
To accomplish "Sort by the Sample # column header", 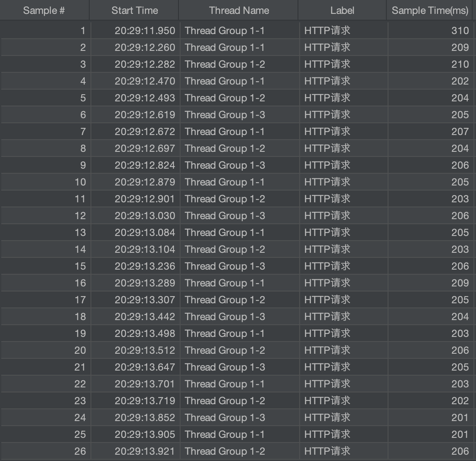I will click(x=44, y=11).
